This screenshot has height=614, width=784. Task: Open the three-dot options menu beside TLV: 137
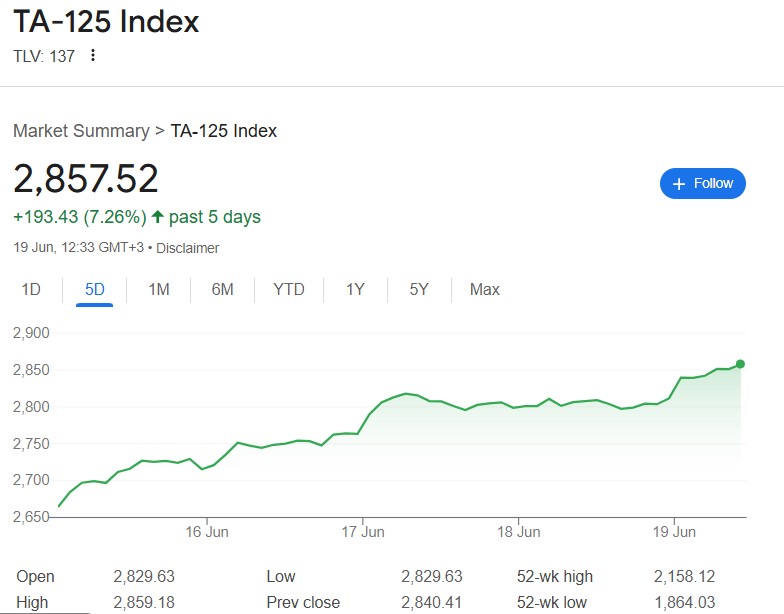(x=92, y=56)
